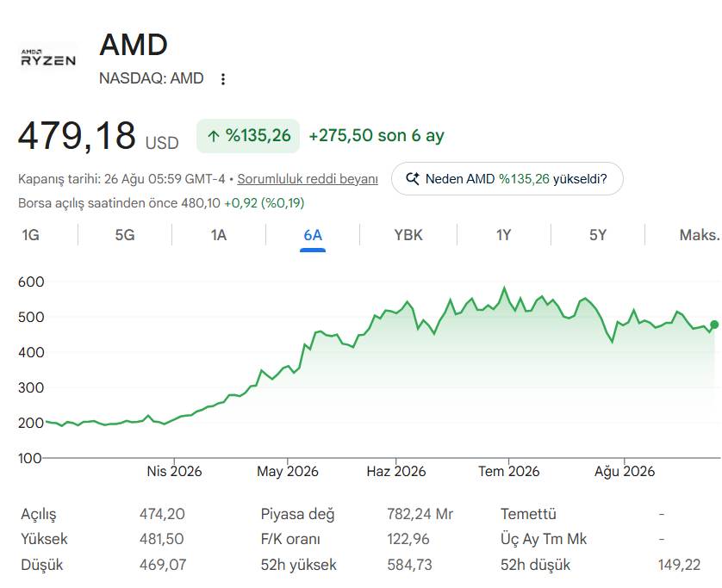Click the Haz 2026 axis label
This screenshot has width=722, height=588.
[x=396, y=471]
